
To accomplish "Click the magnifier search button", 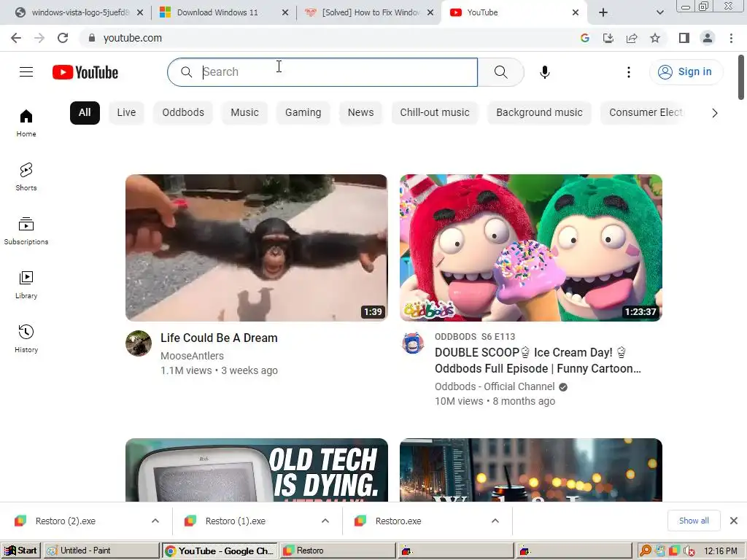I will 500,72.
